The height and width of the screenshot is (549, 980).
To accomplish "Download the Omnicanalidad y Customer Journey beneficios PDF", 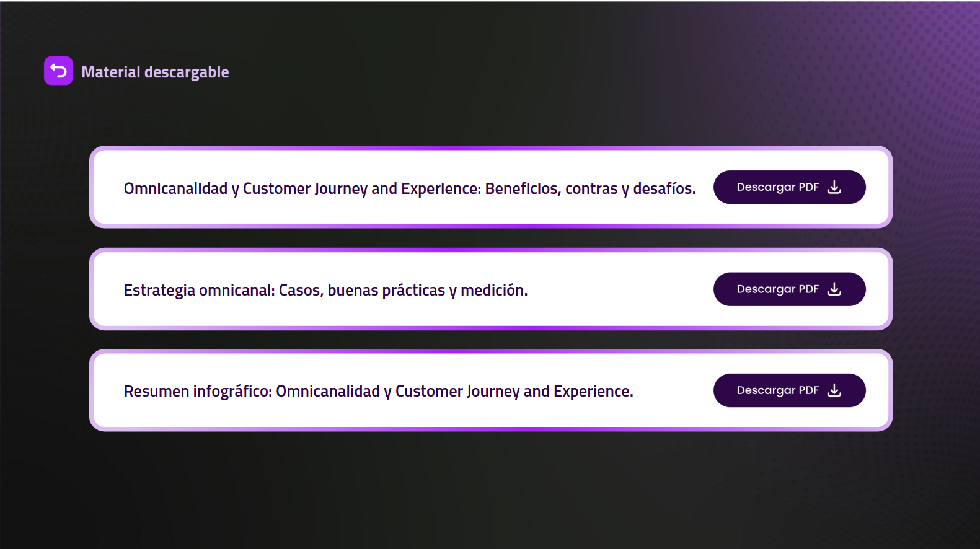I will [789, 187].
